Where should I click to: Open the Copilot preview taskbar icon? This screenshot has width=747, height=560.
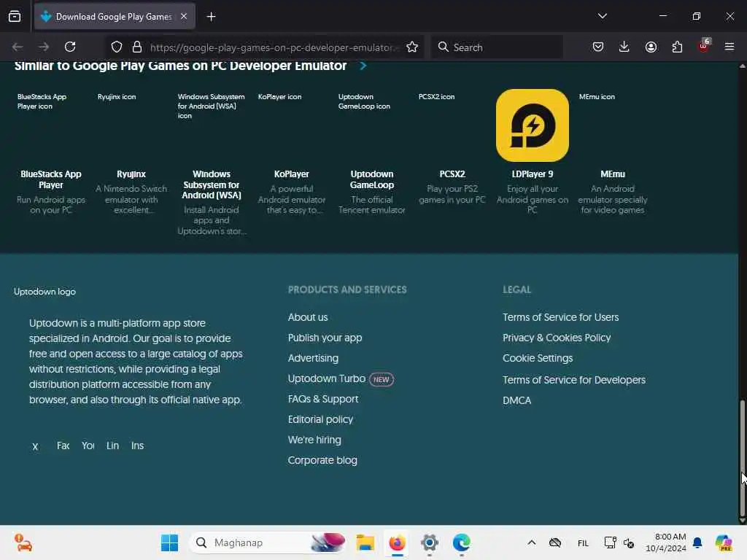coord(723,542)
